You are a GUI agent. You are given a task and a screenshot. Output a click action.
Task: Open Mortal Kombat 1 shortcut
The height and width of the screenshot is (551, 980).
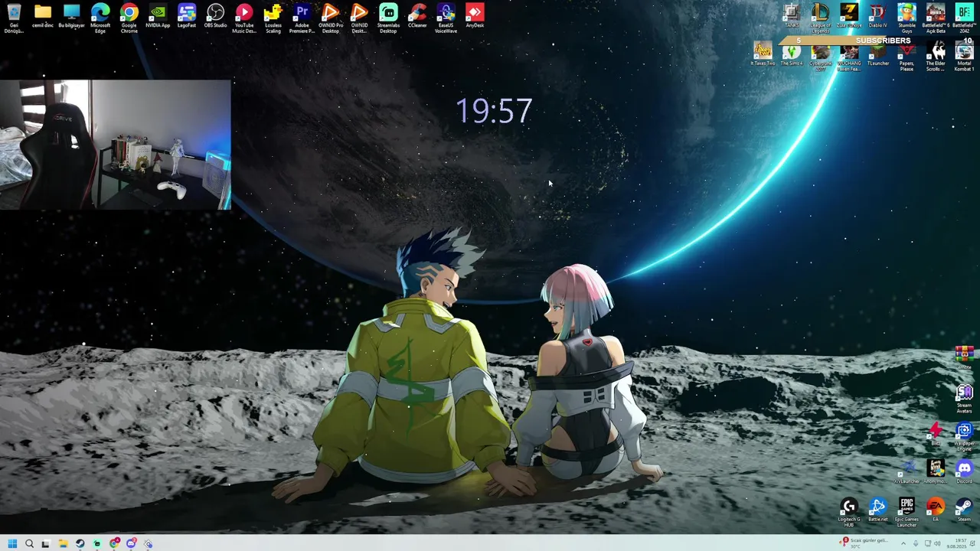point(964,57)
